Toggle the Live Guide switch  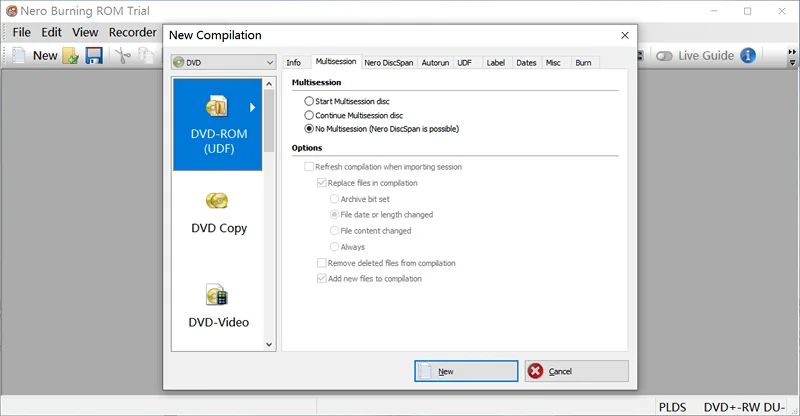pos(664,56)
